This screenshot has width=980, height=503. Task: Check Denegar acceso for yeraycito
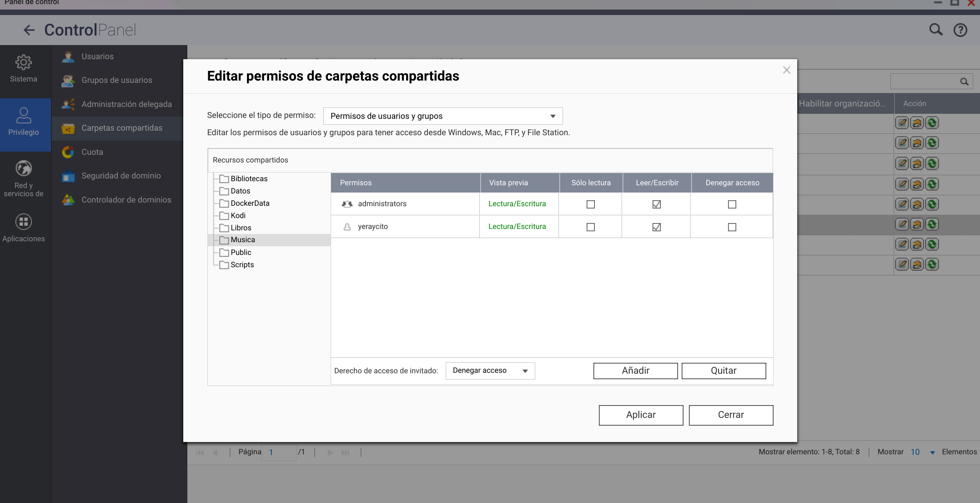[732, 227]
